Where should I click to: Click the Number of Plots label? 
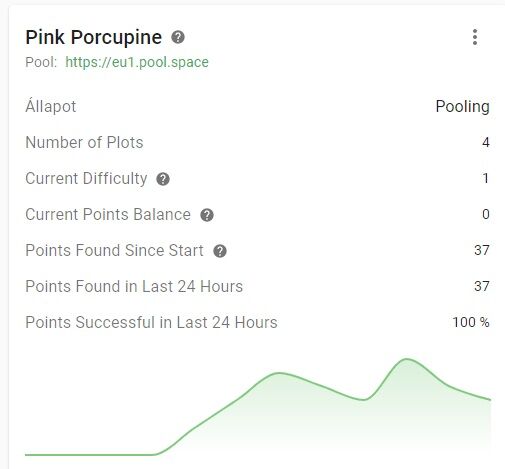click(x=84, y=142)
